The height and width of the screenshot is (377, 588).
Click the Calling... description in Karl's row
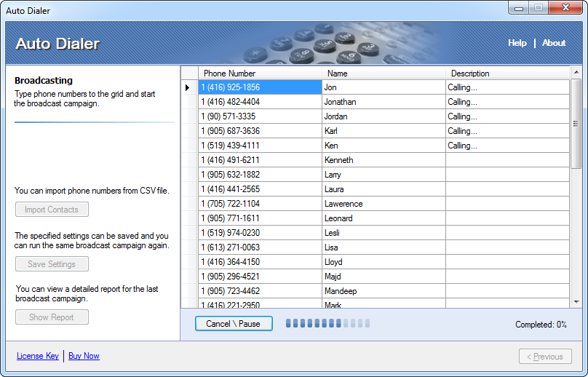(507, 131)
